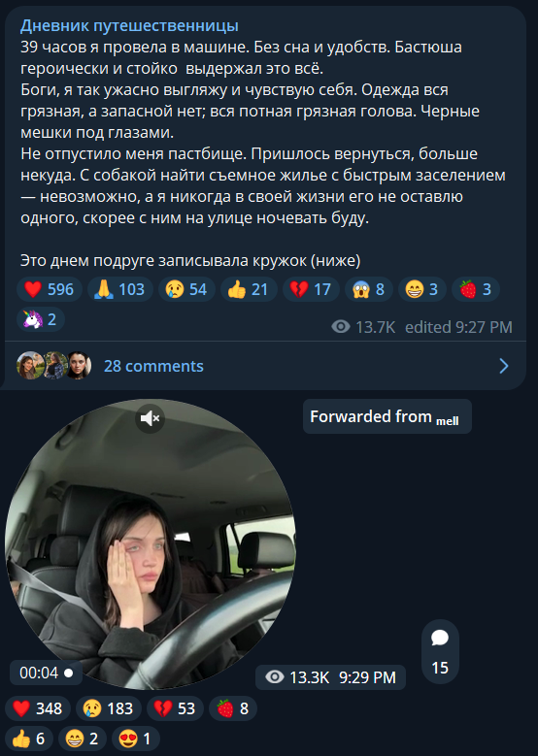The image size is (538, 756).
Task: Click the grinning face 3 reaction
Action: [x=422, y=289]
